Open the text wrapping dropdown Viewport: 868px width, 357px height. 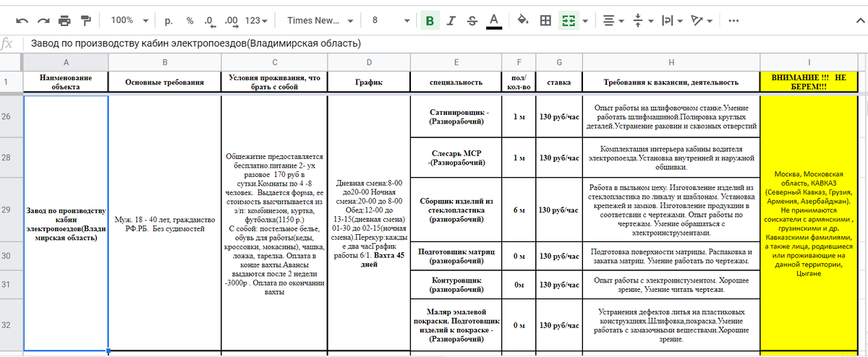point(672,20)
